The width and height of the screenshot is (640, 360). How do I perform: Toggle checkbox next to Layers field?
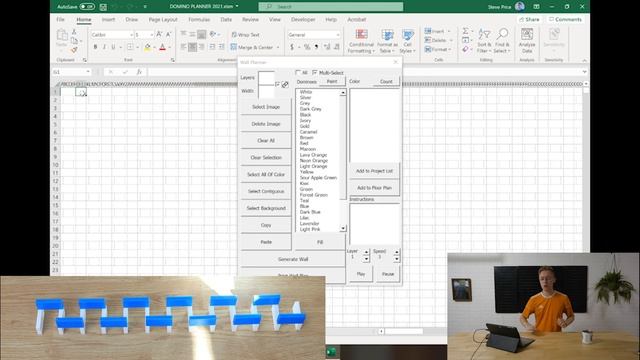(x=278, y=84)
